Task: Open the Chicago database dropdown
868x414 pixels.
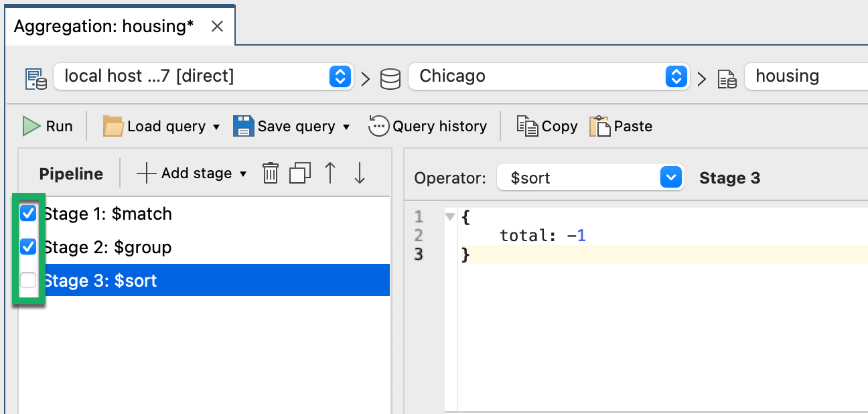Action: point(676,76)
